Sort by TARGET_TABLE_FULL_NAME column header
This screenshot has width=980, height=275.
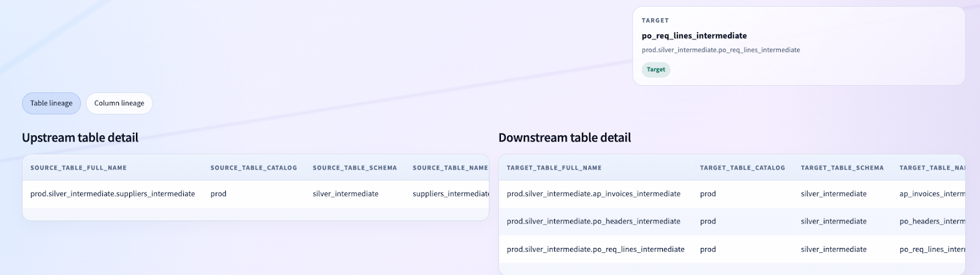(554, 168)
